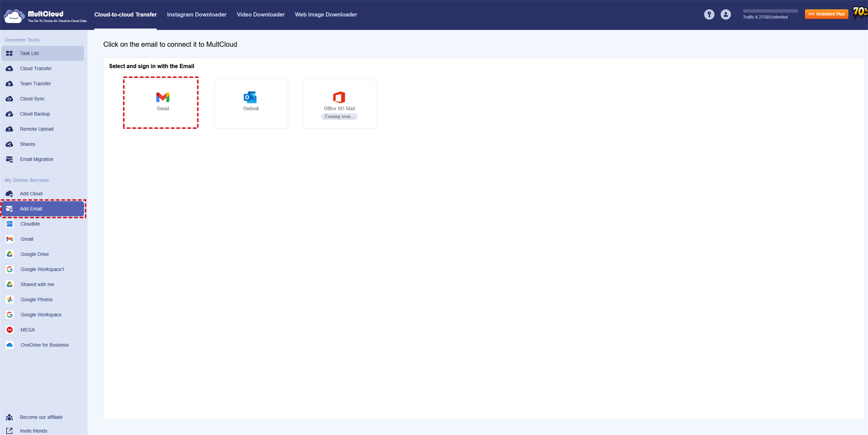Open the user account profile icon
The width and height of the screenshot is (868, 435).
(x=726, y=15)
